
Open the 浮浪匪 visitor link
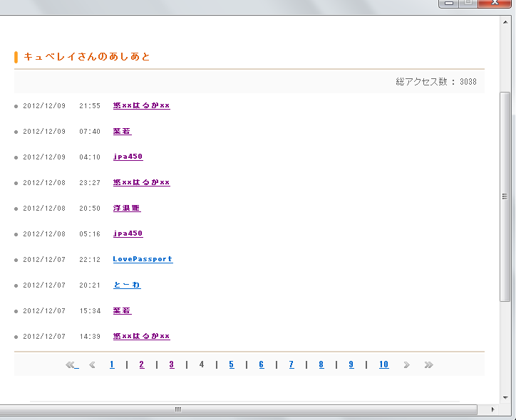(x=127, y=208)
